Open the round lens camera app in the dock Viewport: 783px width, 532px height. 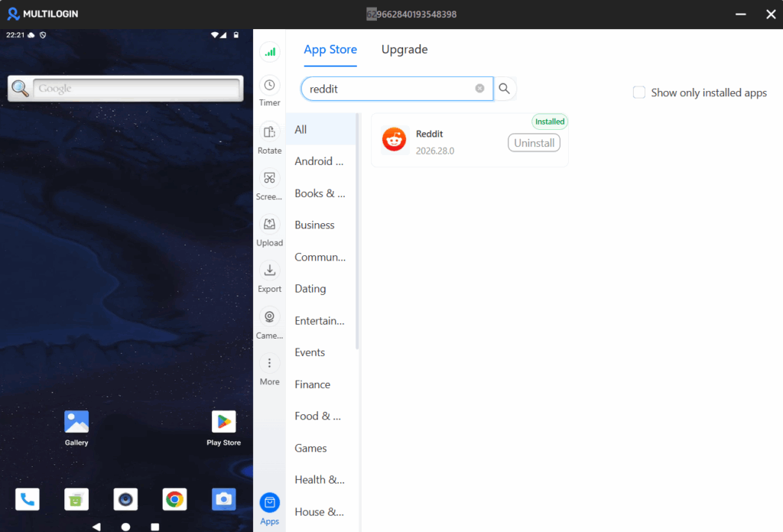(x=125, y=499)
